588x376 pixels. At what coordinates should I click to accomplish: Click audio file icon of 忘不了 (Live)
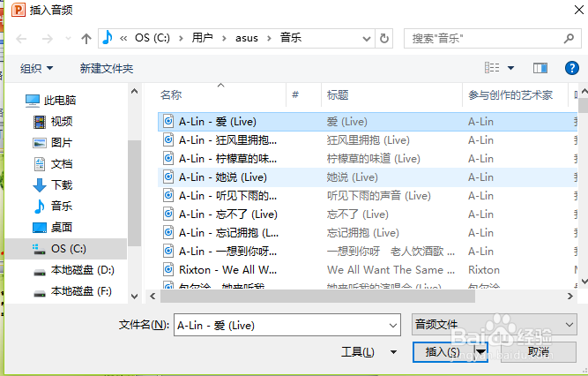tap(168, 214)
